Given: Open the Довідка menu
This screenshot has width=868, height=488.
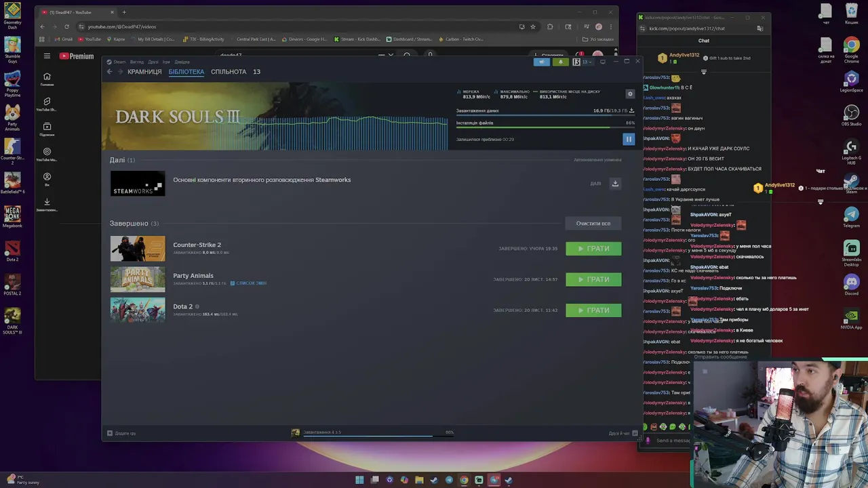Looking at the screenshot, I should [x=182, y=62].
